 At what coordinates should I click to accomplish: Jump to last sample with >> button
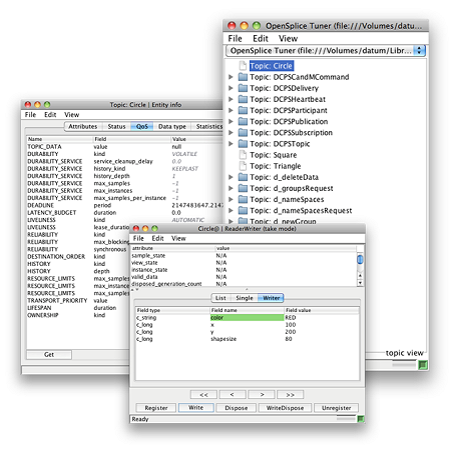coord(290,394)
